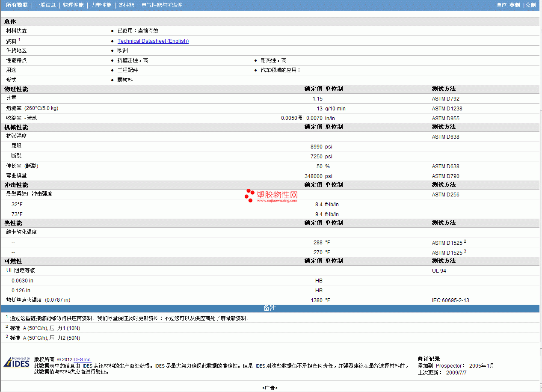The image size is (542, 392).
Task: Click the 供货地区 value 欧洲
Action: coord(123,50)
